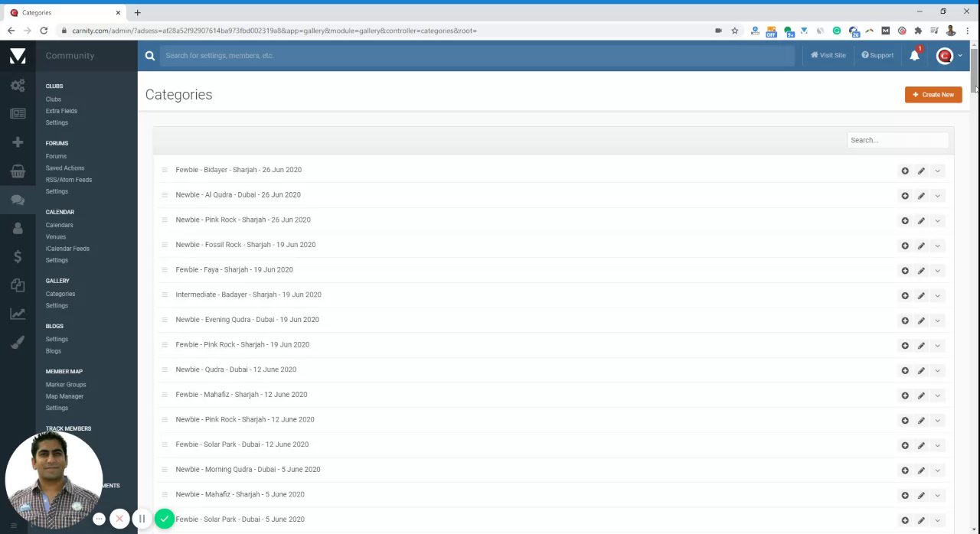Reload the browser page
The width and height of the screenshot is (980, 534).
44,31
